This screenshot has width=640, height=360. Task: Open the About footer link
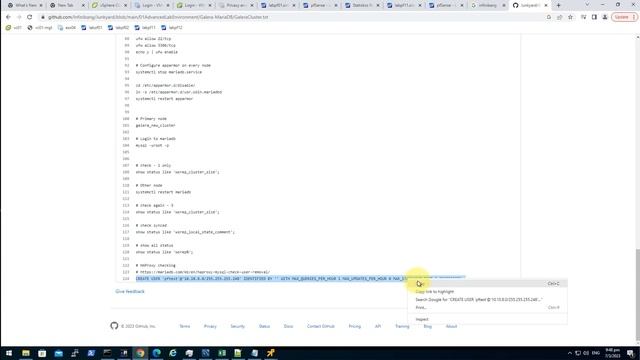[451, 326]
